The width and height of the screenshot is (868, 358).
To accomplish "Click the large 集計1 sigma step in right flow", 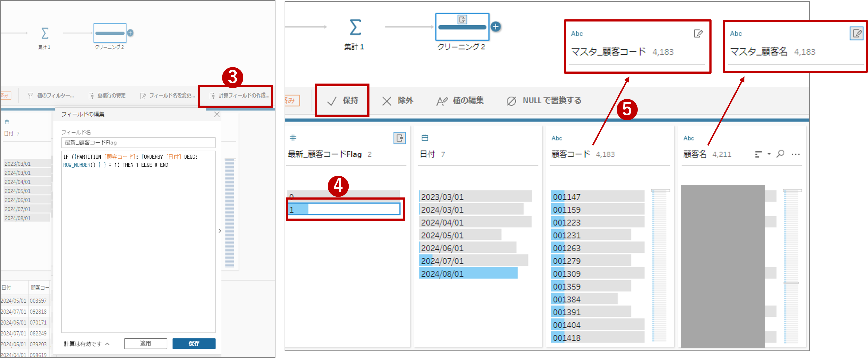I will pos(355,27).
